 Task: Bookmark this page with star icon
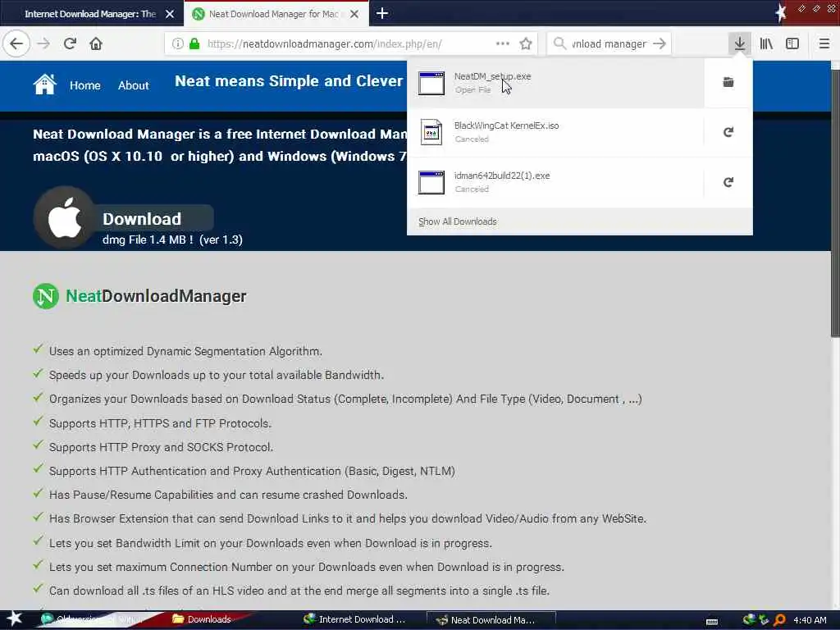click(x=526, y=43)
